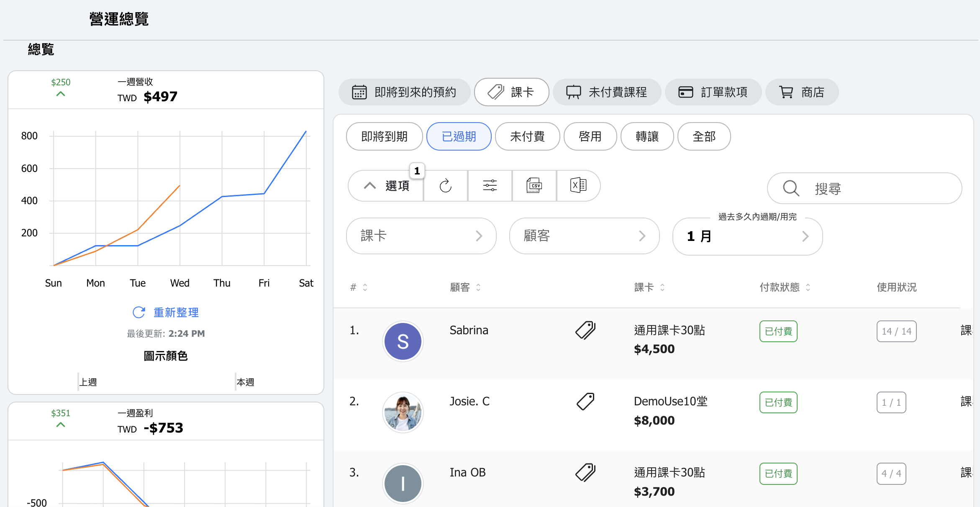Open the filter sliders settings icon

pyautogui.click(x=490, y=186)
